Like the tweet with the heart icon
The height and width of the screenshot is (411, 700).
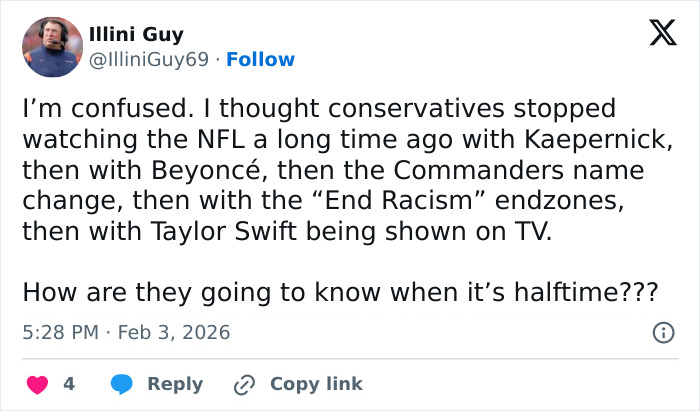(x=36, y=384)
